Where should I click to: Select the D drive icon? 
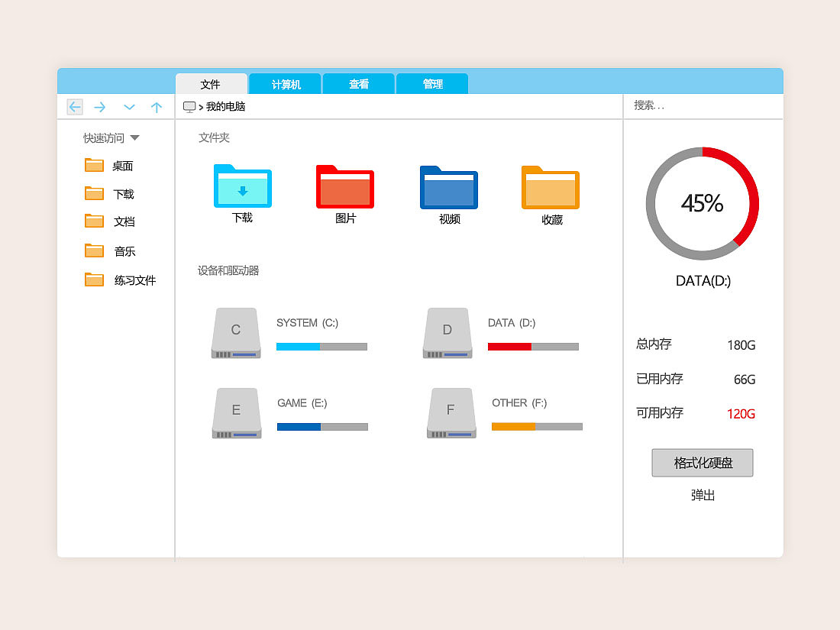click(447, 333)
